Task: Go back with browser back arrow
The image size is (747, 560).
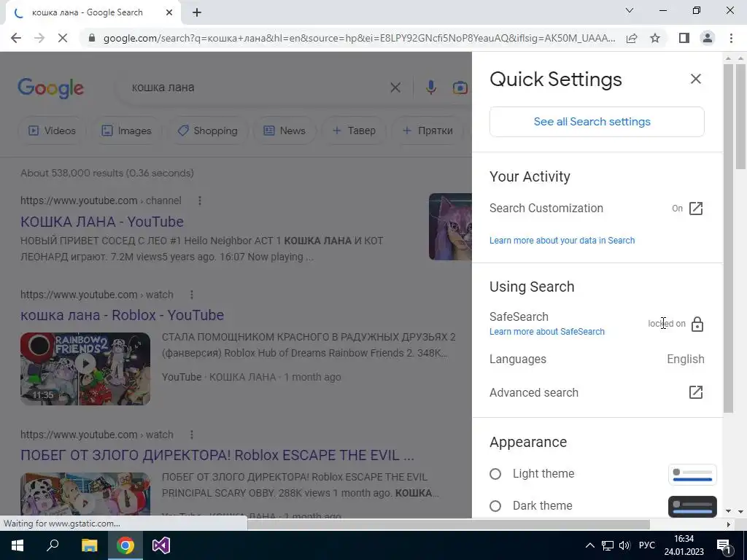Action: point(16,38)
